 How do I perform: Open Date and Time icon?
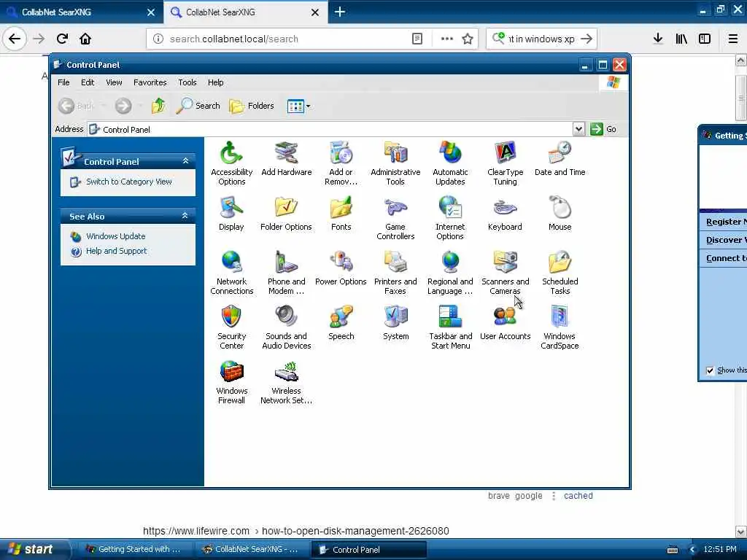(560, 159)
